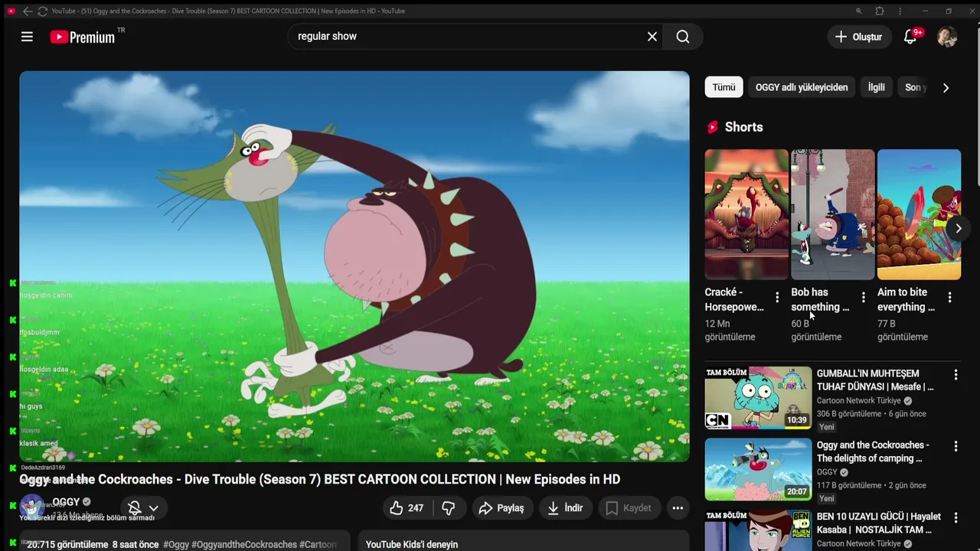The width and height of the screenshot is (980, 551).
Task: Click the Oggy cartoon video player
Action: (x=354, y=266)
